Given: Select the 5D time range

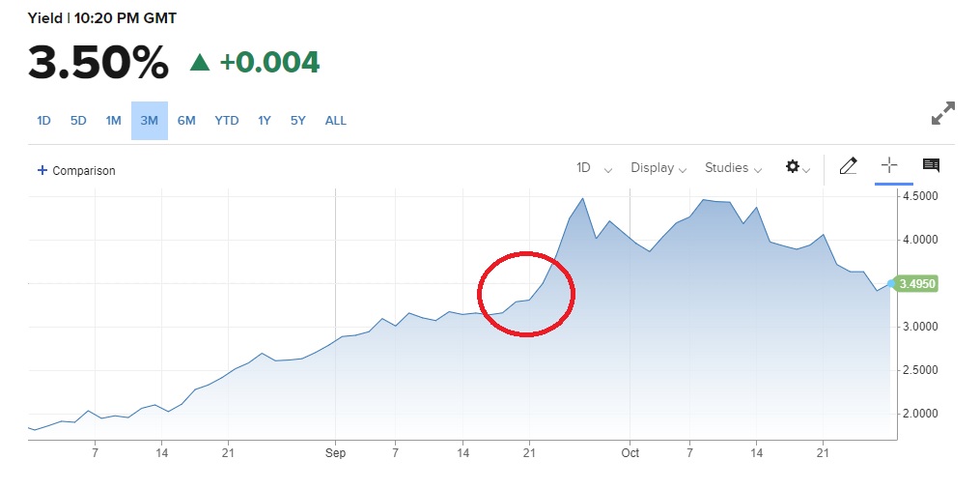Looking at the screenshot, I should (78, 121).
